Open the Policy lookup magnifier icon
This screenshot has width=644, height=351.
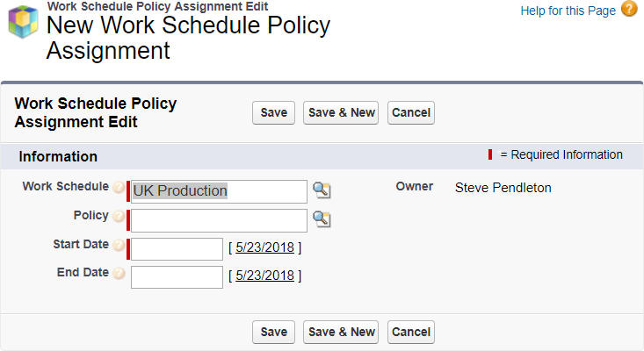click(x=322, y=219)
